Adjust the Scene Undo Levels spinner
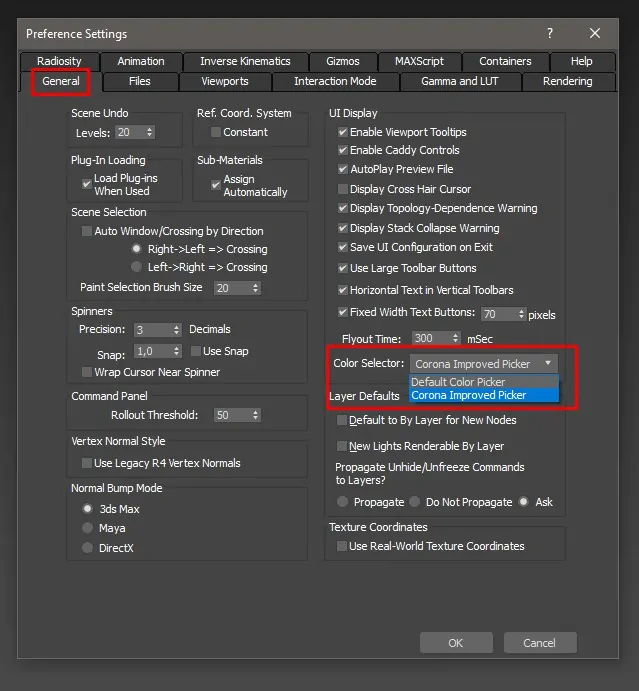 point(150,132)
